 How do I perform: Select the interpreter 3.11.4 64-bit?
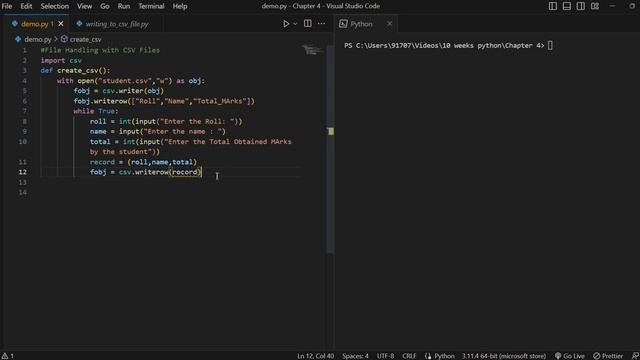[x=504, y=356]
